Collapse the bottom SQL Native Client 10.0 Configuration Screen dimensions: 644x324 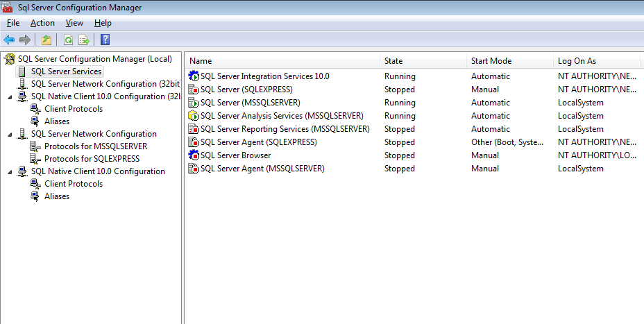click(10, 172)
